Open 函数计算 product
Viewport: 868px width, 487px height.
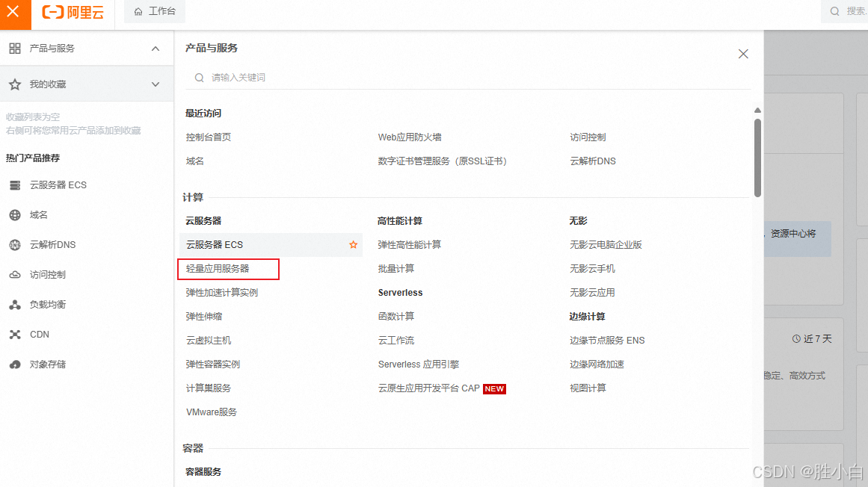(x=395, y=316)
